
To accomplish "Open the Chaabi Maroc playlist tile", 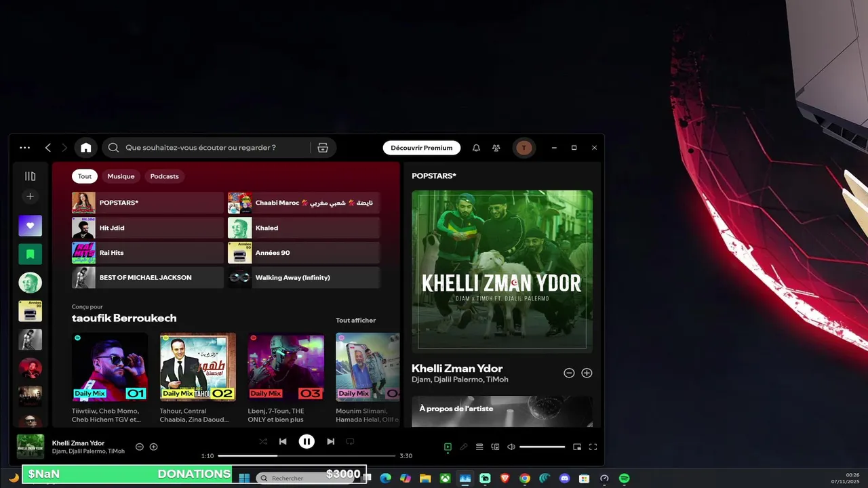I will 304,203.
